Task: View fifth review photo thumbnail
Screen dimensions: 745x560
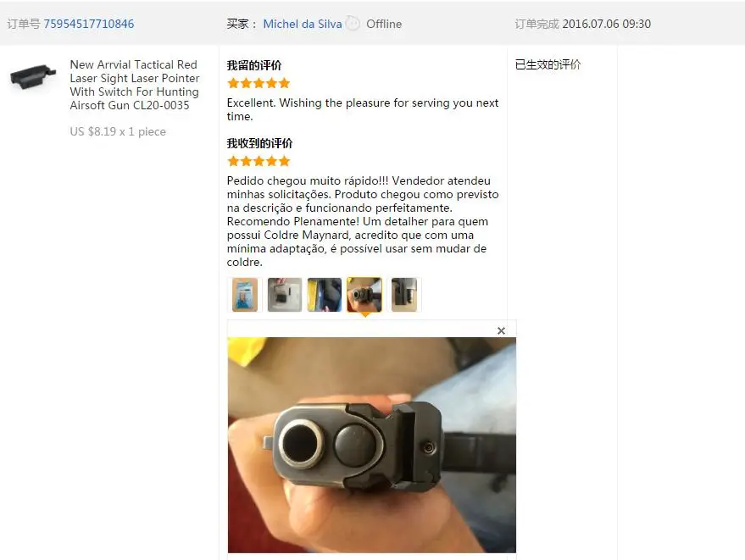Action: point(403,295)
